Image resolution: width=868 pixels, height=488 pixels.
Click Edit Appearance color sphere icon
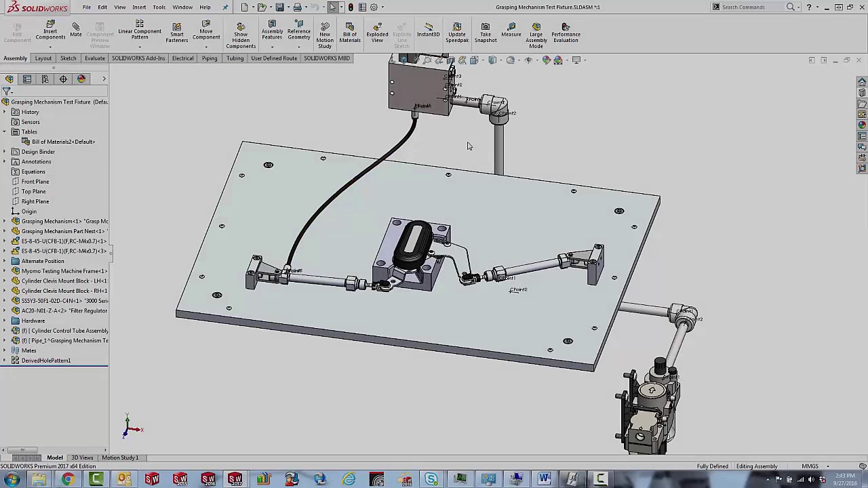coord(547,60)
